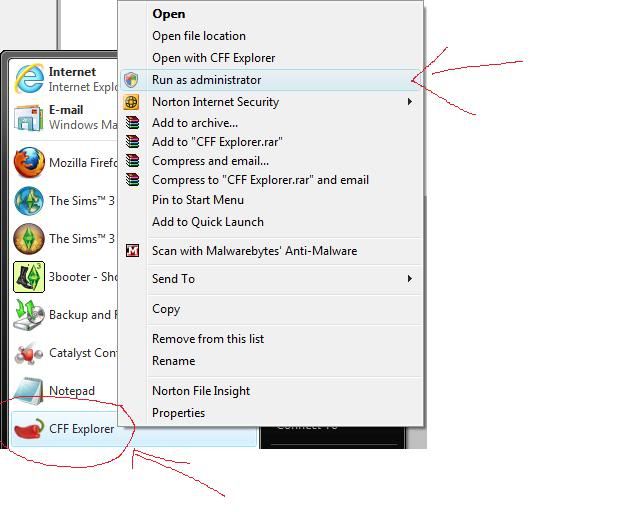Click the blue globe Sims 3 icon
Screen dimensions: 640x512
coord(29,200)
